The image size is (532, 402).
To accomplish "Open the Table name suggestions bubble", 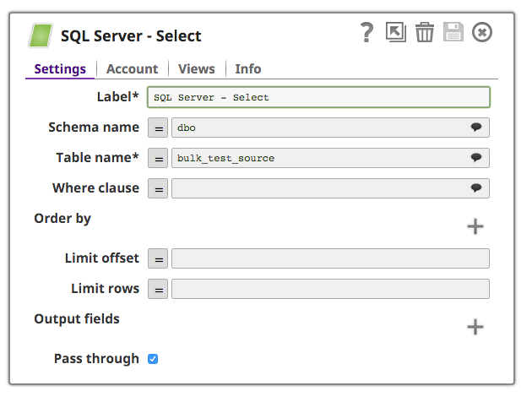I will click(476, 157).
